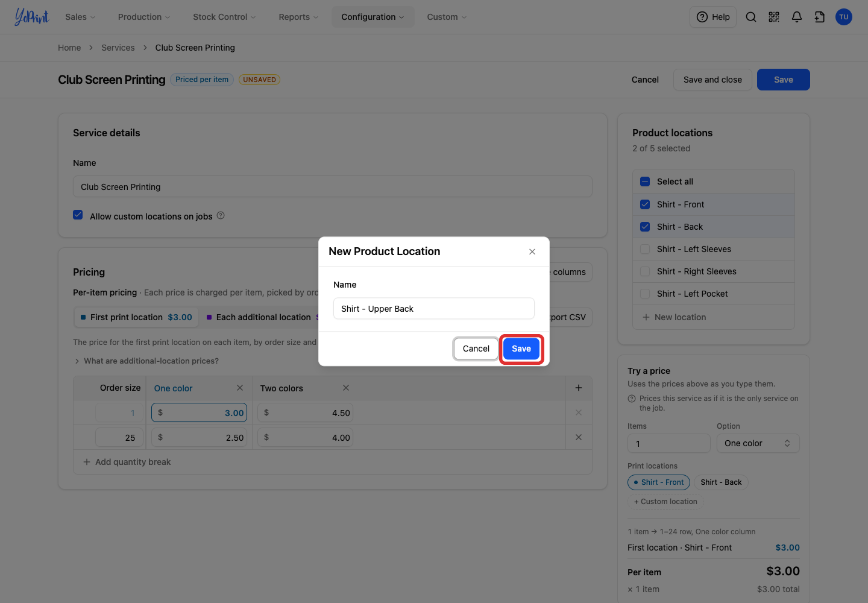Click the location Name field in dialog
This screenshot has height=603, width=868.
point(434,309)
